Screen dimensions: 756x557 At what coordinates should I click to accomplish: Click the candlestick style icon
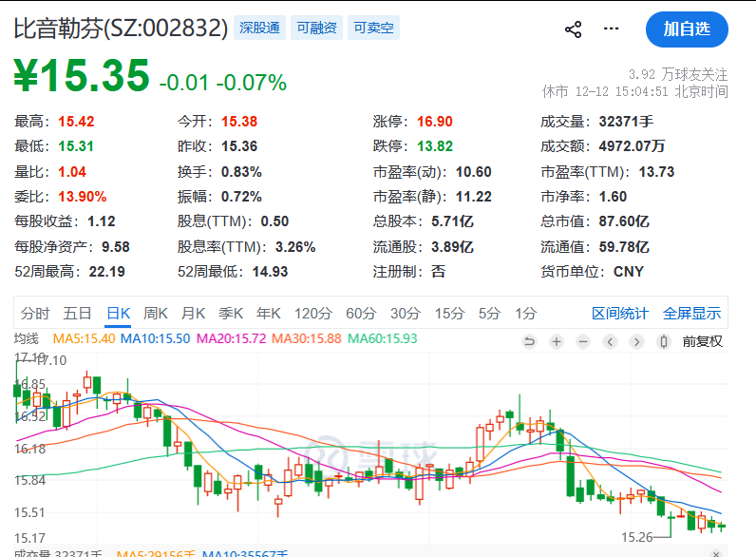point(664,342)
